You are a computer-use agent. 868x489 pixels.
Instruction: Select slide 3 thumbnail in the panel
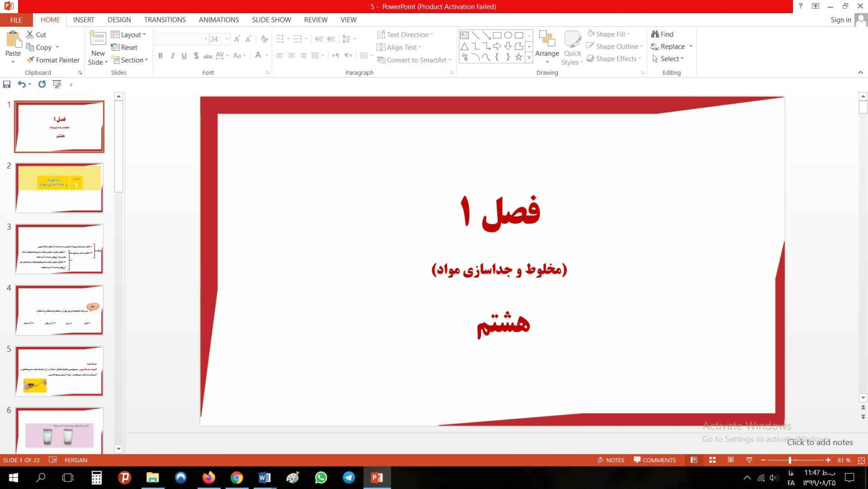click(x=59, y=249)
